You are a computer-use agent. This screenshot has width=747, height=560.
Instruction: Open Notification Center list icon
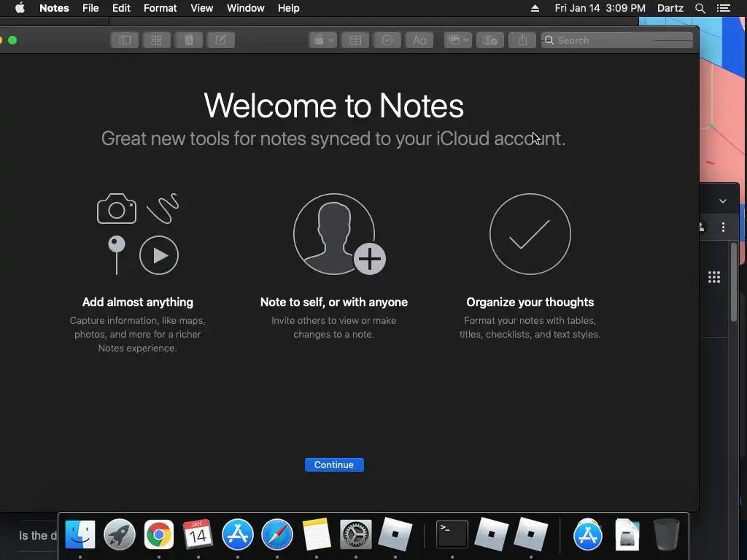(x=724, y=8)
